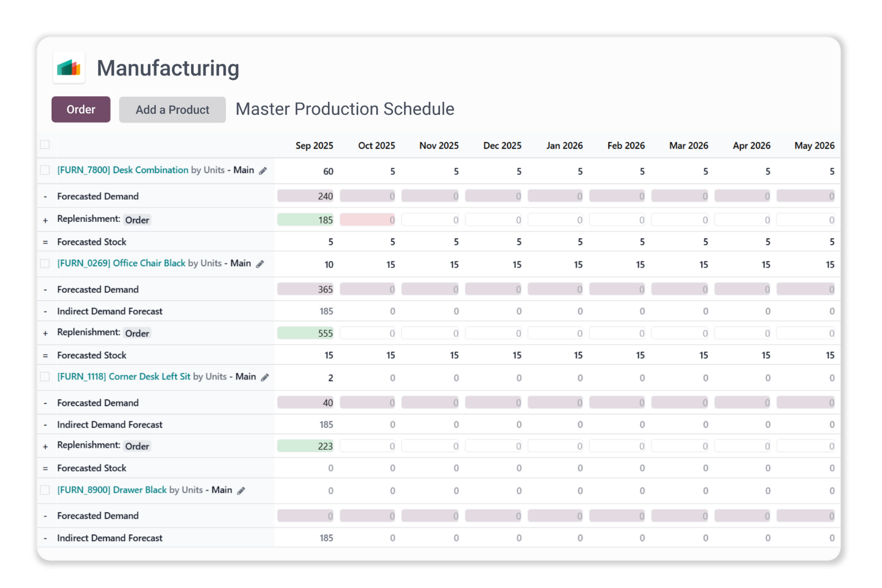Click the Sep 2025 column header
Screen dimensions: 882x588
click(314, 146)
